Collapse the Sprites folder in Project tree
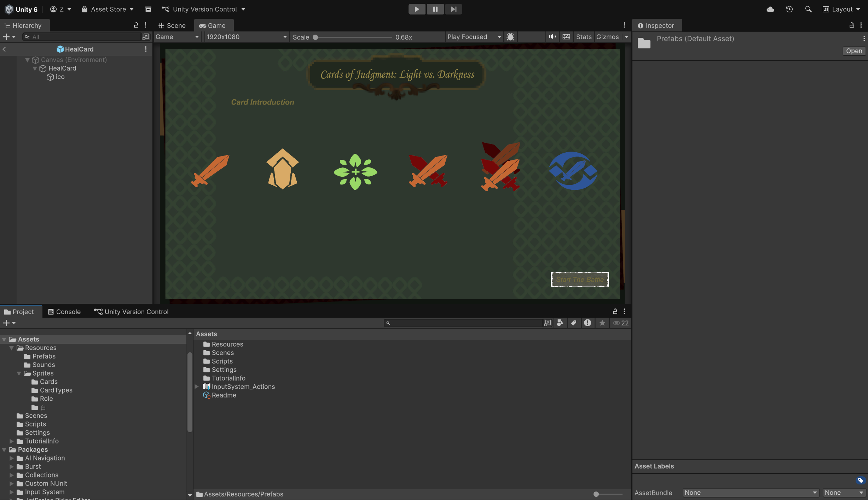The width and height of the screenshot is (868, 500). (x=19, y=373)
